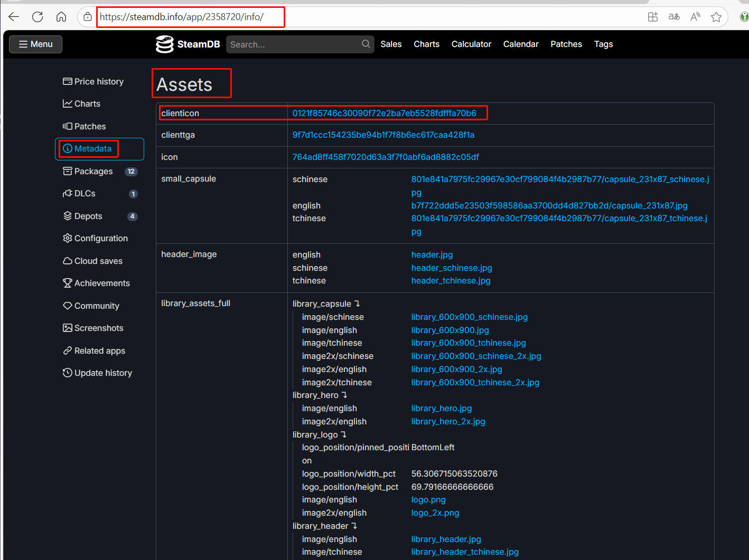Viewport: 749px width, 560px height.
Task: Open the Calendar nav item
Action: [521, 44]
